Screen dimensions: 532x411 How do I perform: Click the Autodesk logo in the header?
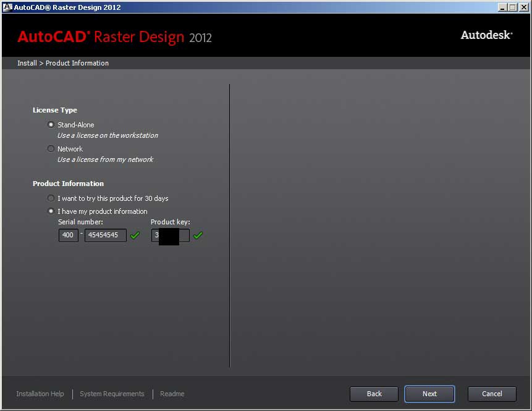click(x=486, y=35)
